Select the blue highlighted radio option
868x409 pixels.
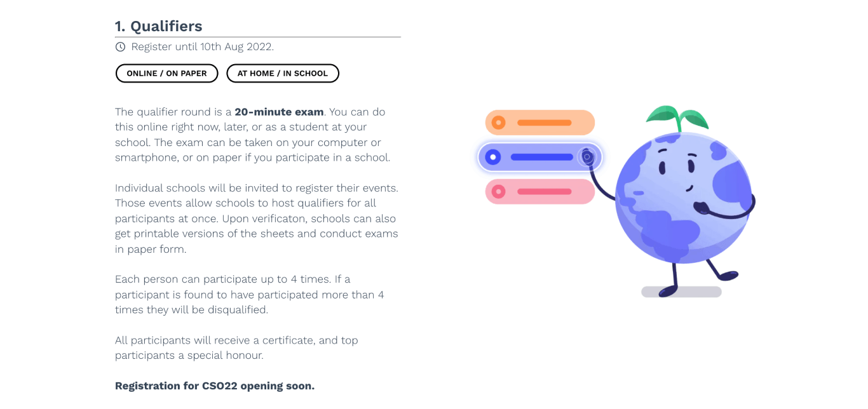[492, 157]
